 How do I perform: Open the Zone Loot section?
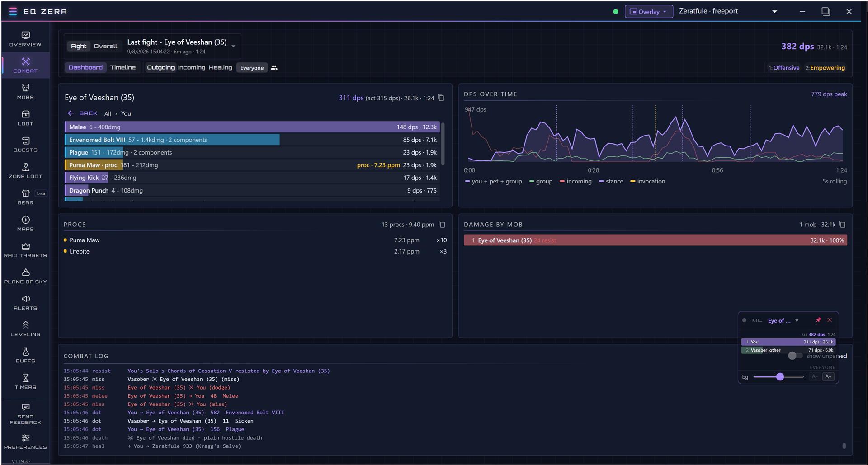[25, 171]
